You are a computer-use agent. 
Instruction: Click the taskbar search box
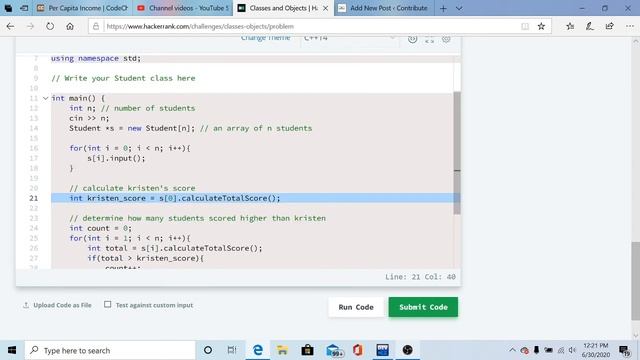pyautogui.click(x=110, y=350)
